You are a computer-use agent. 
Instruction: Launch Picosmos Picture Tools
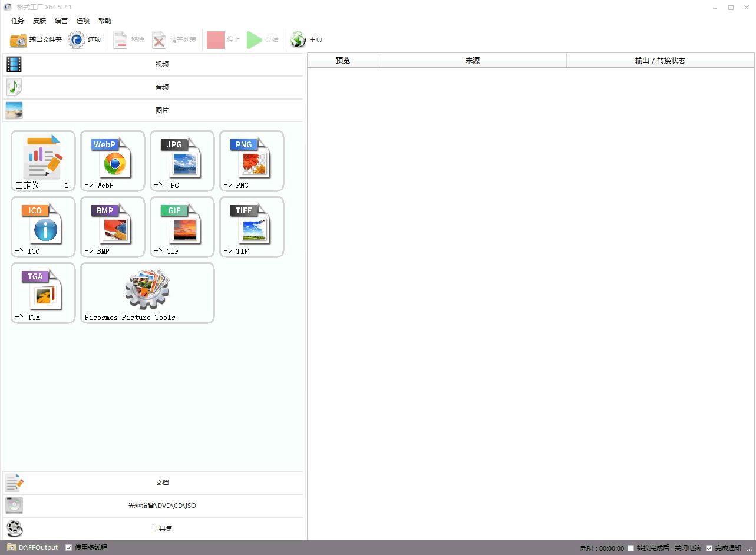[x=147, y=292]
